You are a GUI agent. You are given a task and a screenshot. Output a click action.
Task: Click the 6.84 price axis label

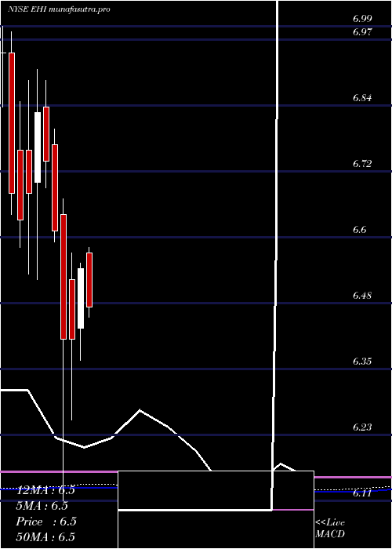point(362,98)
